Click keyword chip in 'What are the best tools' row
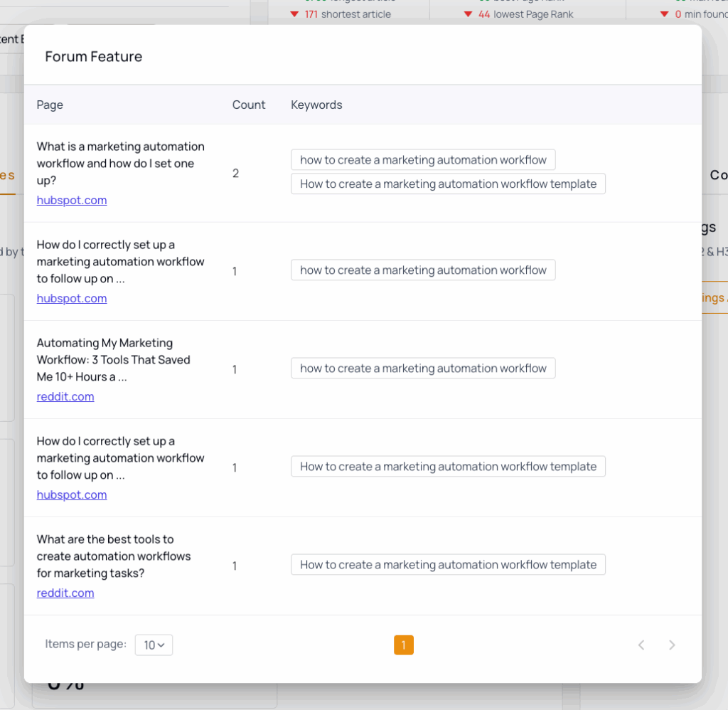728x710 pixels. [x=448, y=565]
